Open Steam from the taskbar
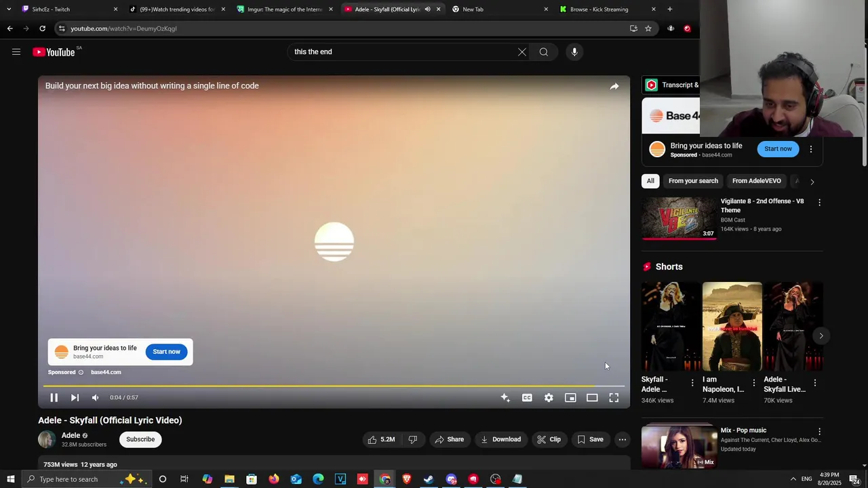Image resolution: width=868 pixels, height=488 pixels. 429,479
